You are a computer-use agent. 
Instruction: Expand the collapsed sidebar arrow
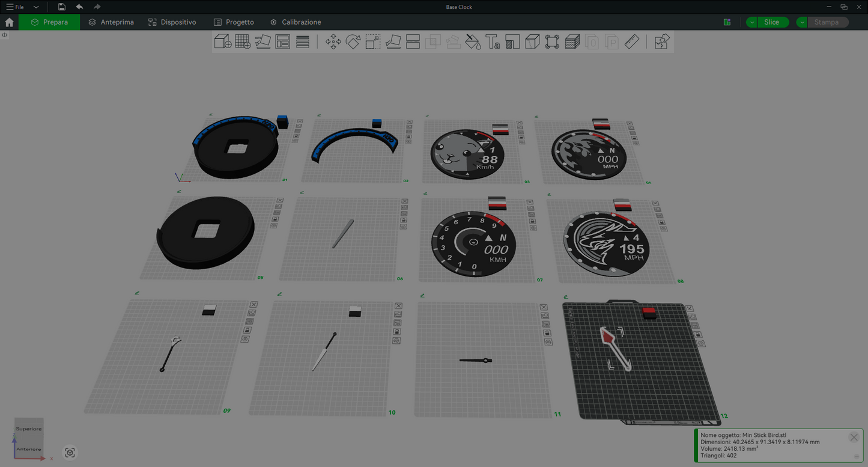click(x=4, y=35)
